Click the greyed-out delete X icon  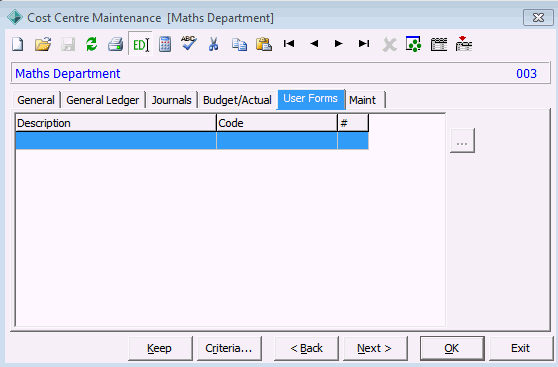[x=389, y=45]
